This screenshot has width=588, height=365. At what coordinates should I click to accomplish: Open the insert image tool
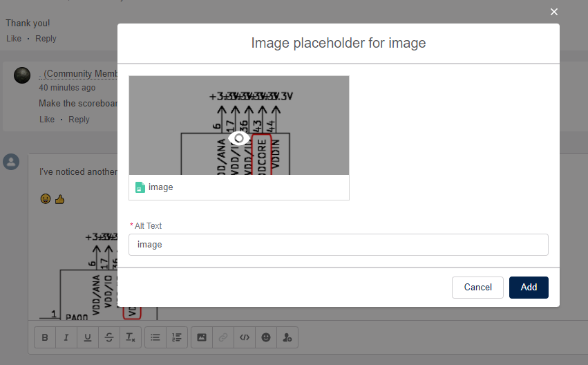pyautogui.click(x=202, y=337)
